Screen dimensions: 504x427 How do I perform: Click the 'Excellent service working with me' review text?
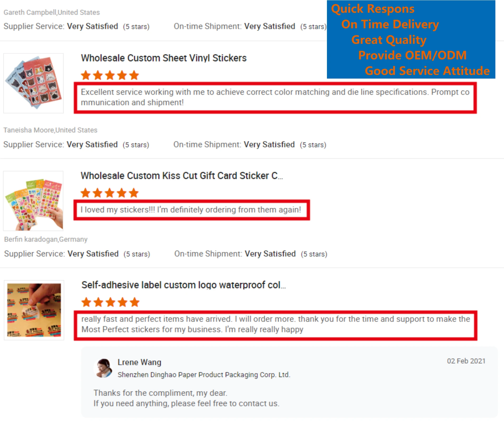275,97
